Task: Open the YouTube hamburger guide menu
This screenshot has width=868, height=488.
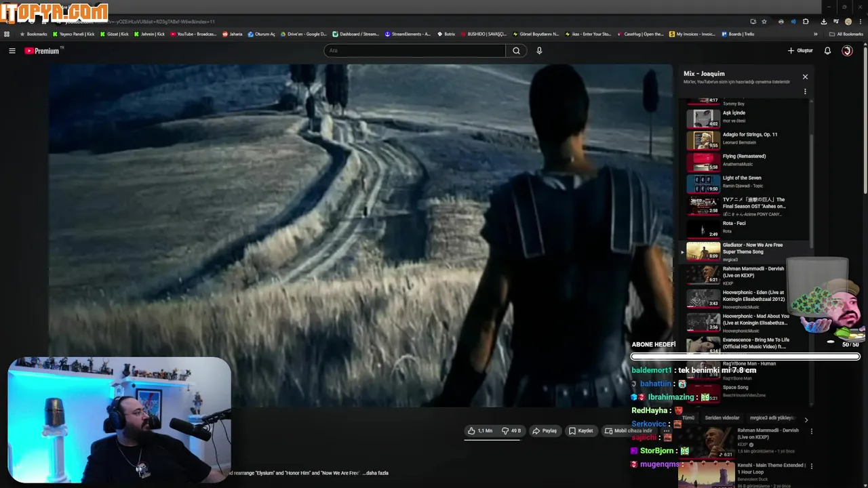Action: pos(12,51)
